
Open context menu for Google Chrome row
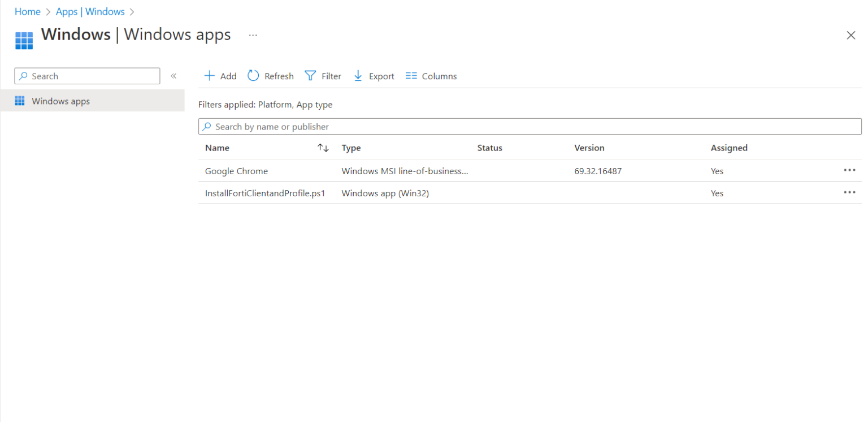[850, 170]
